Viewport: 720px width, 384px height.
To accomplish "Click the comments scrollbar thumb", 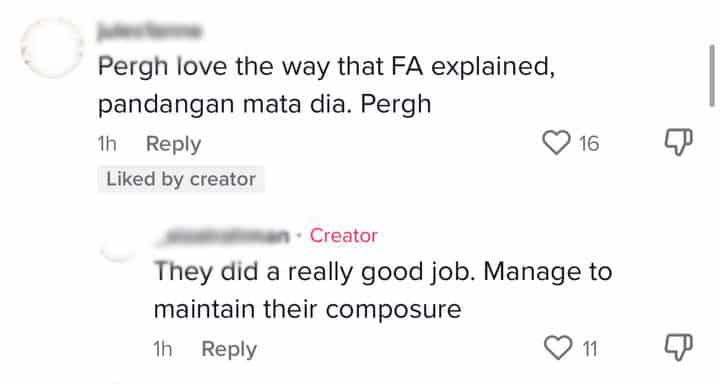I will pyautogui.click(x=712, y=76).
